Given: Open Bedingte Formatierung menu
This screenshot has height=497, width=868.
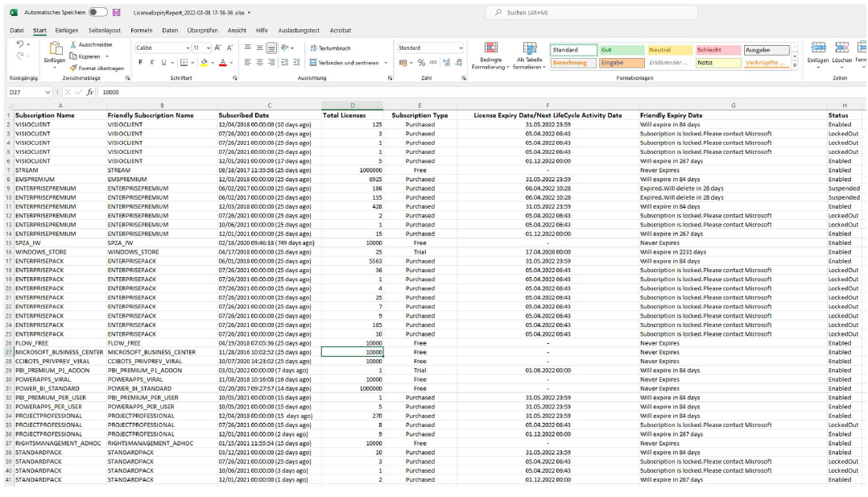Looking at the screenshot, I should 490,56.
